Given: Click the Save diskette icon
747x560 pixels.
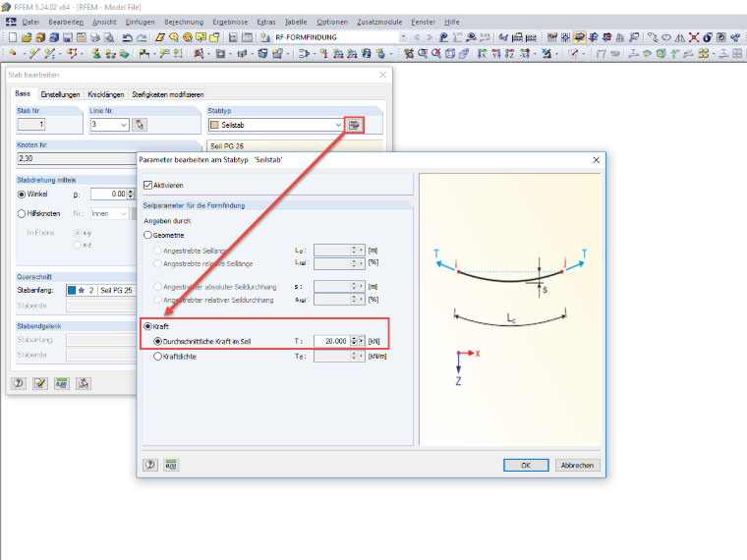Looking at the screenshot, I should coord(68,37).
